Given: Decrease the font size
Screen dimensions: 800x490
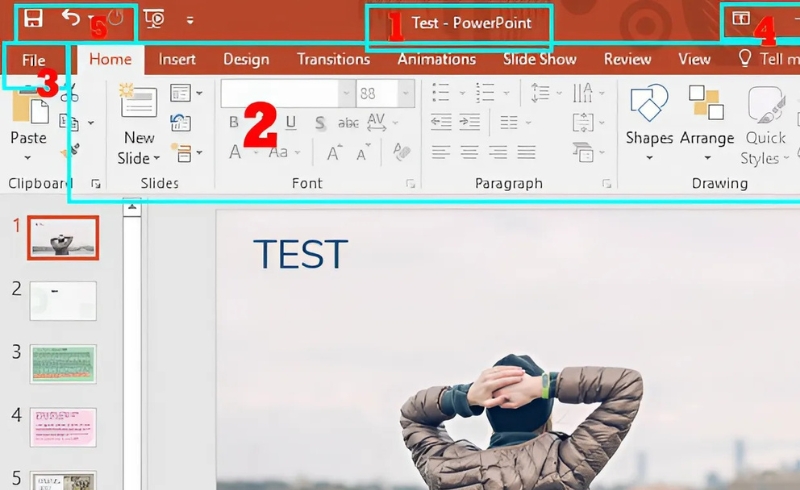Looking at the screenshot, I should pos(363,153).
